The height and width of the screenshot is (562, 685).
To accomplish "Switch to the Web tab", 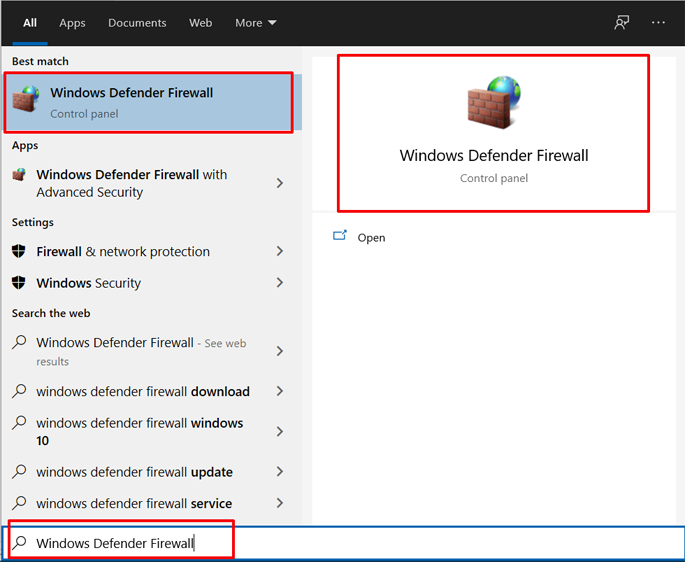I will 201,23.
